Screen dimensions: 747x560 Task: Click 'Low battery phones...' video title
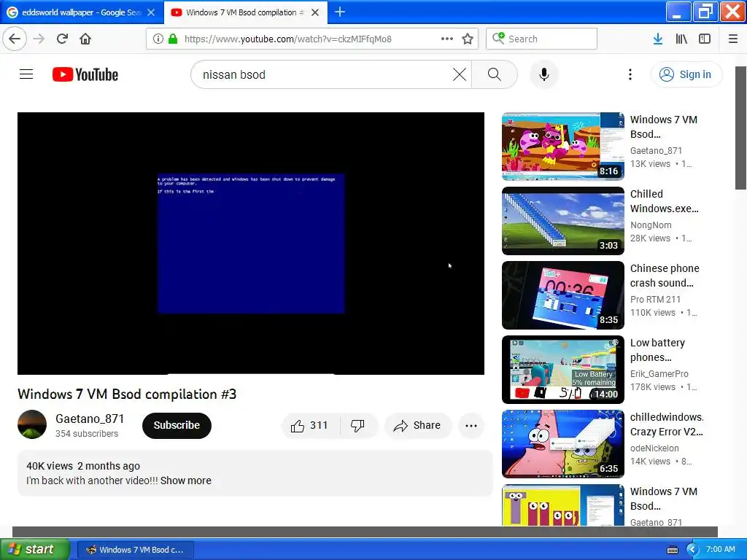click(657, 350)
